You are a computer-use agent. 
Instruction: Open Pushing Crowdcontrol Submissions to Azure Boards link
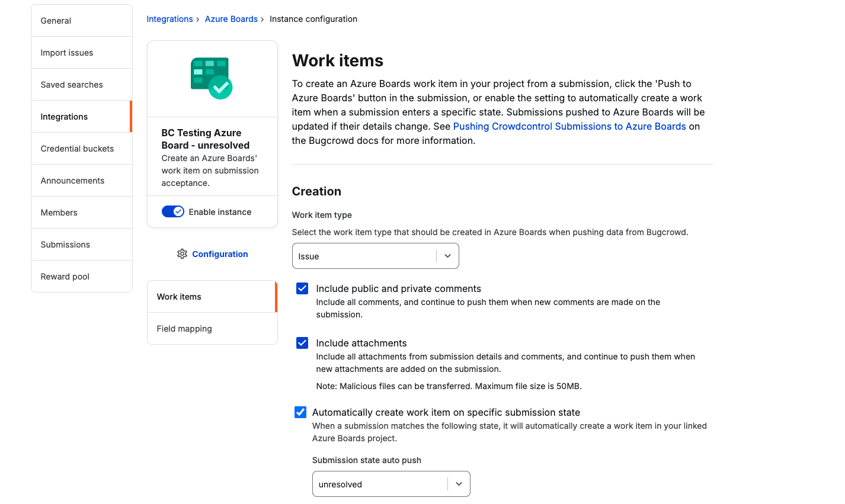(569, 127)
